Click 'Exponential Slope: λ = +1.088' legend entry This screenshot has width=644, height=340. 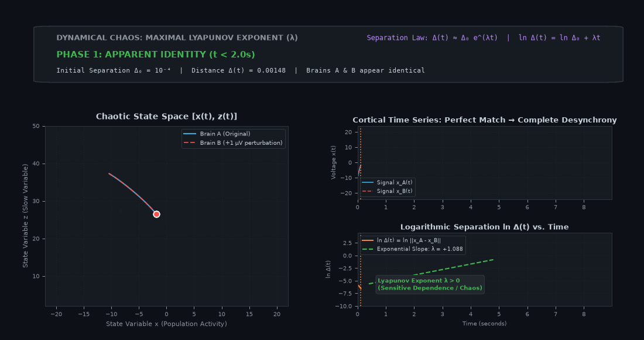[412, 249]
